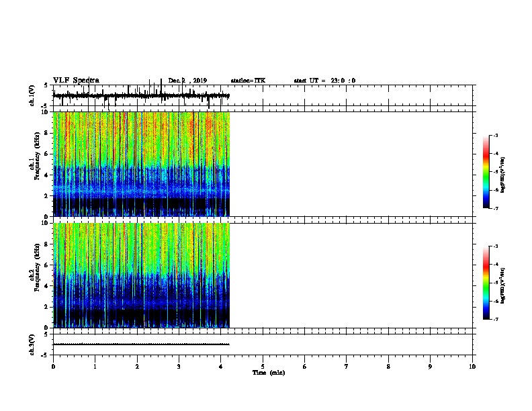Click time axis tick label 6
532x411 pixels.
pos(305,367)
